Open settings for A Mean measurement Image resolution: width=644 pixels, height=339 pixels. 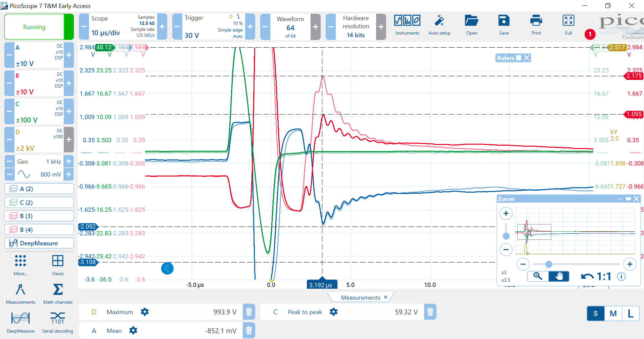(x=133, y=331)
